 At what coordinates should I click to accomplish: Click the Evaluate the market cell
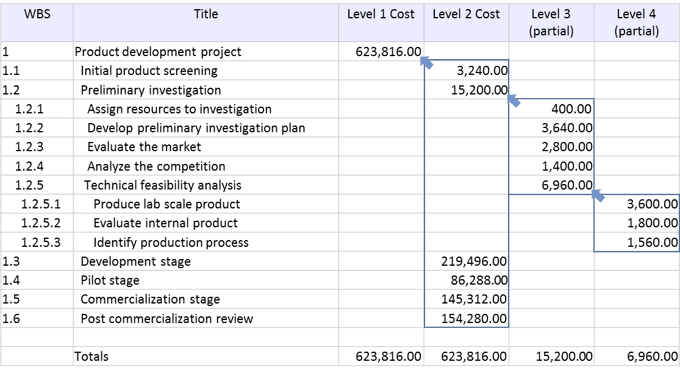tap(206, 147)
